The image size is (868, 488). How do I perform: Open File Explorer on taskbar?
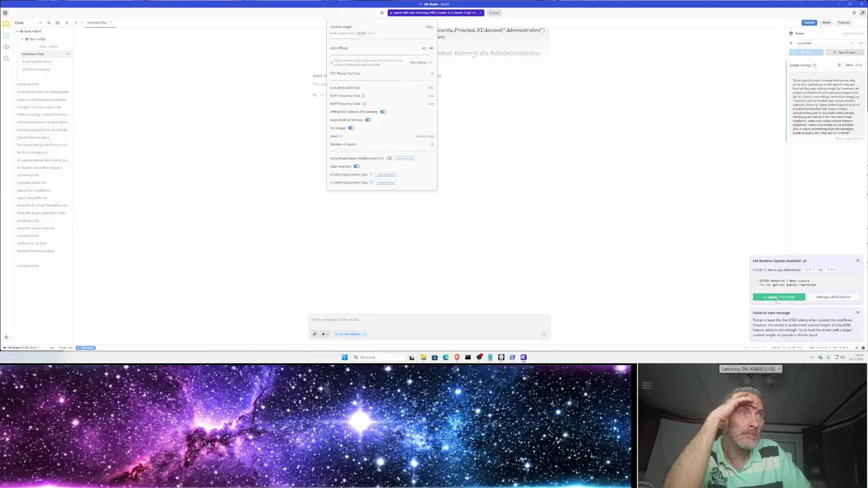click(424, 357)
